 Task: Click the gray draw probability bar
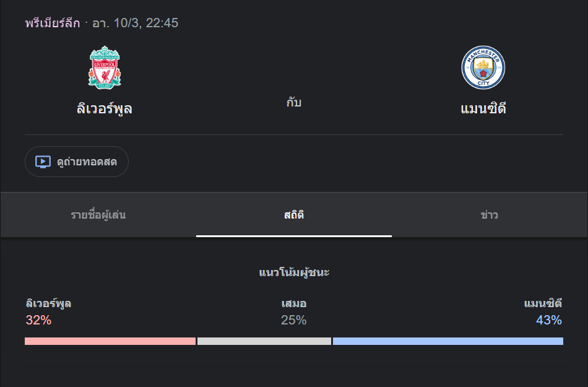(x=264, y=341)
